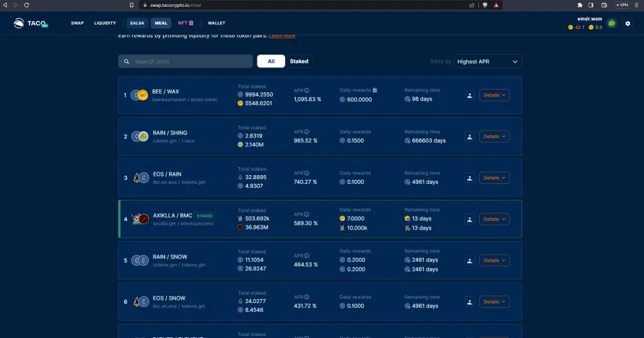The image size is (644, 338).
Task: Click gift icon beside BEE / WAX Daily rewards
Action: click(375, 90)
